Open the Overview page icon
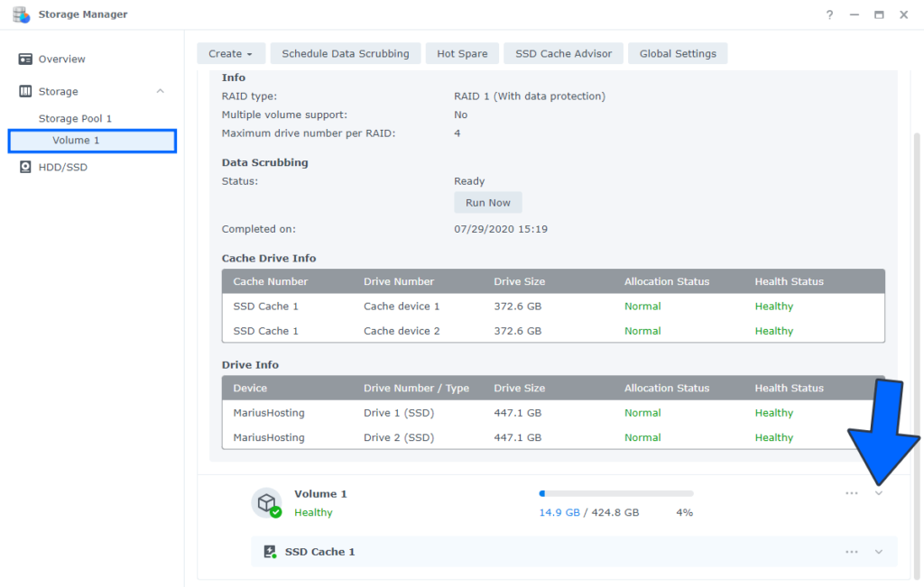924x587 pixels. pos(25,60)
